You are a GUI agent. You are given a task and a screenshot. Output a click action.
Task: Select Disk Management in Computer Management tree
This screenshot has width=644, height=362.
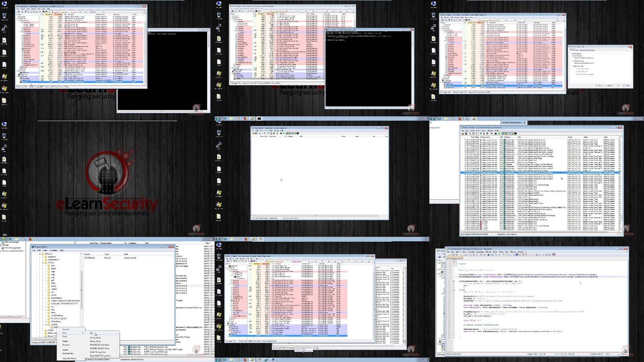coord(12,248)
